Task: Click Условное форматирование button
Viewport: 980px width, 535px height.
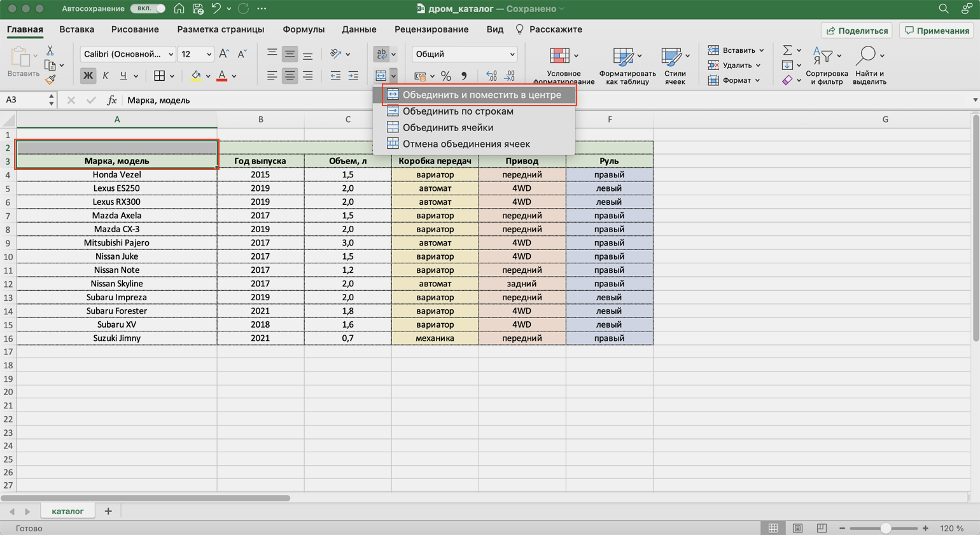Action: [x=563, y=65]
